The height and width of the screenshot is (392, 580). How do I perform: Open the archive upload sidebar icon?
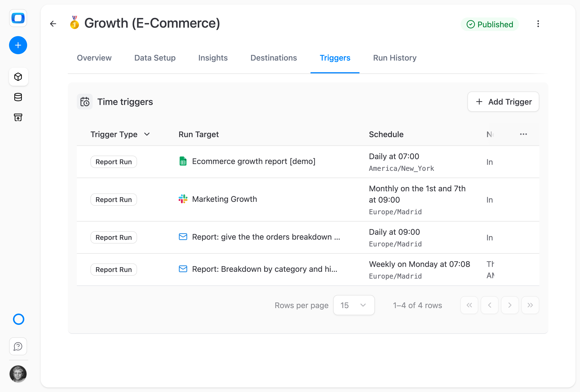click(18, 117)
